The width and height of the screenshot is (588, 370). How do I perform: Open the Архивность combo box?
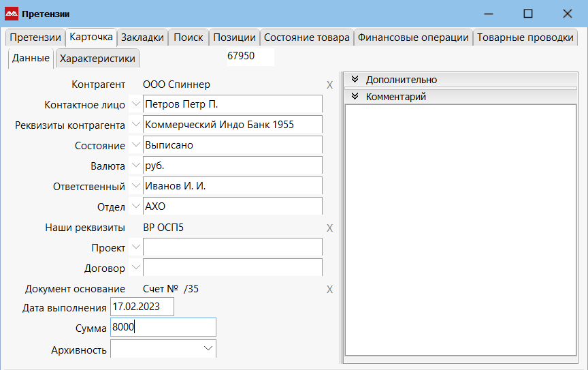[x=208, y=349]
